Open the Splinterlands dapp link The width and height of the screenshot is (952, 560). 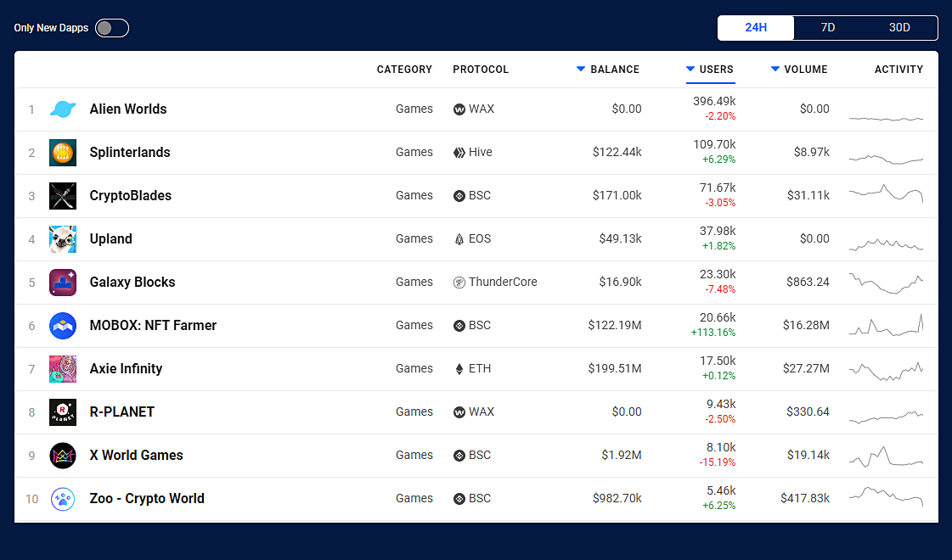point(130,152)
